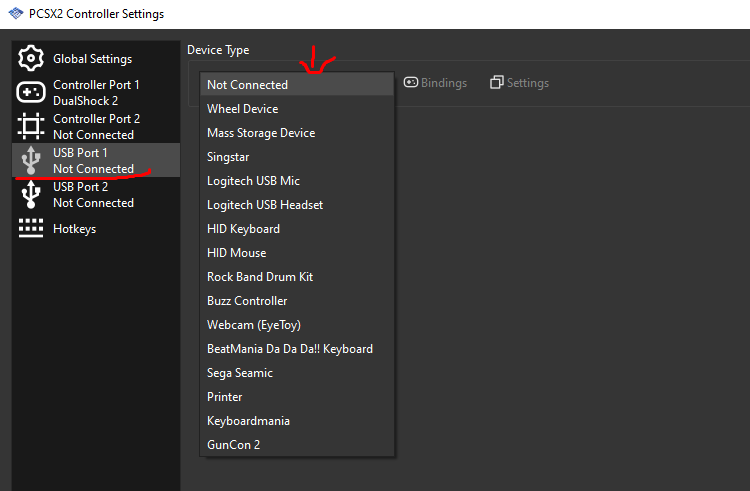Choose Logitech USB Headset option
Viewport: 750px width, 491px height.
[x=297, y=205]
